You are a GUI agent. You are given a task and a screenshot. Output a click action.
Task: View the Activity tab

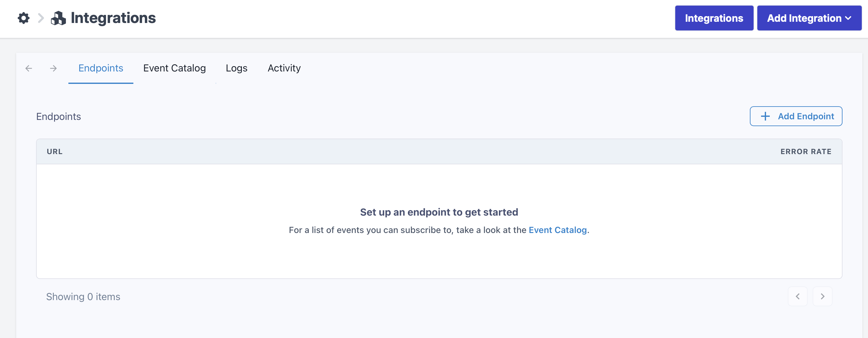click(284, 68)
